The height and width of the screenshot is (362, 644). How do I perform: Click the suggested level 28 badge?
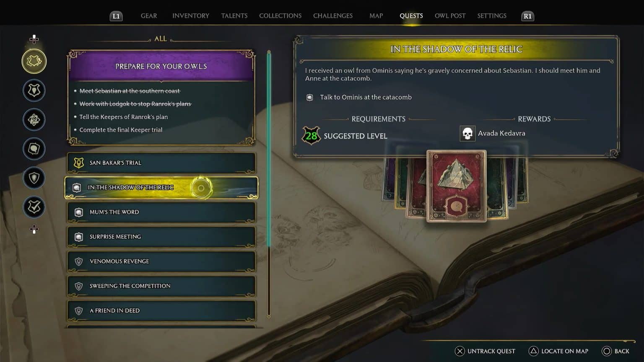coord(311,136)
